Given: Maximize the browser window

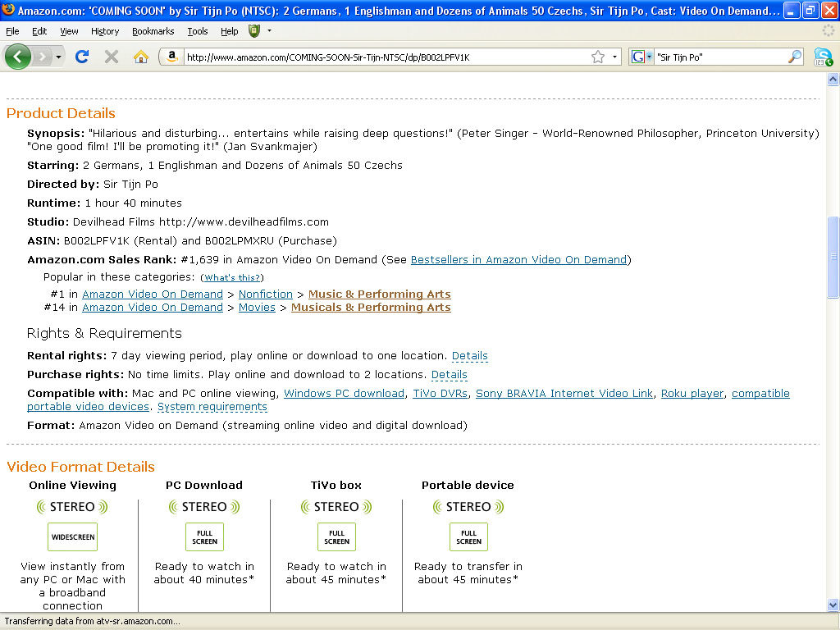Looking at the screenshot, I should click(x=810, y=10).
